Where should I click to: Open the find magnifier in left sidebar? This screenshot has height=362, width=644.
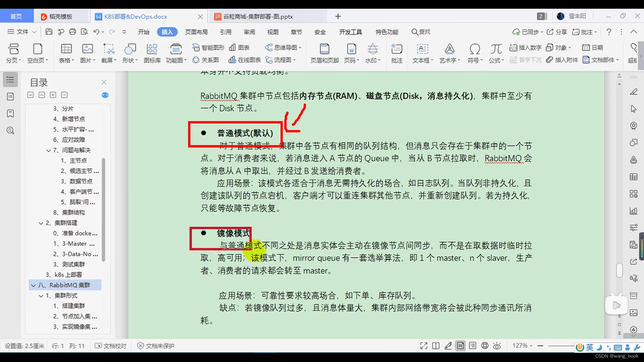tap(10, 131)
